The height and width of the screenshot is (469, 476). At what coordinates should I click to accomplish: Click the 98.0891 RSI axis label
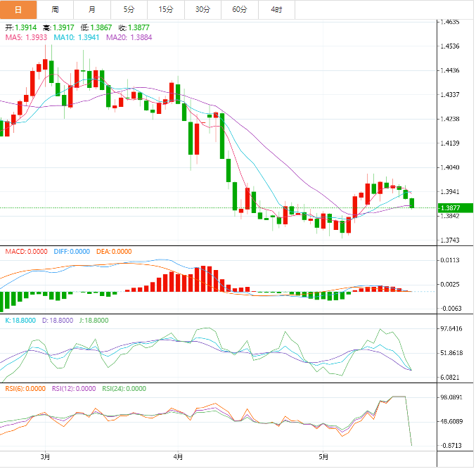click(x=451, y=397)
